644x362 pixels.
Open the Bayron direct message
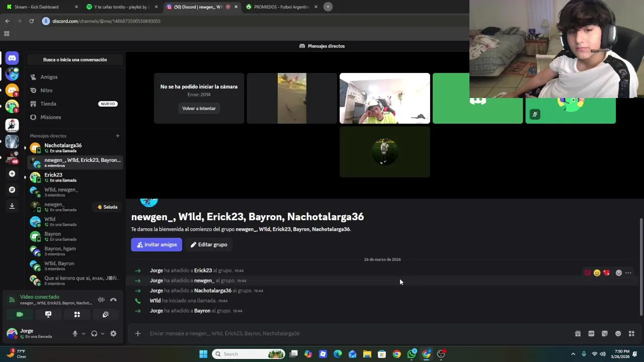(75, 236)
